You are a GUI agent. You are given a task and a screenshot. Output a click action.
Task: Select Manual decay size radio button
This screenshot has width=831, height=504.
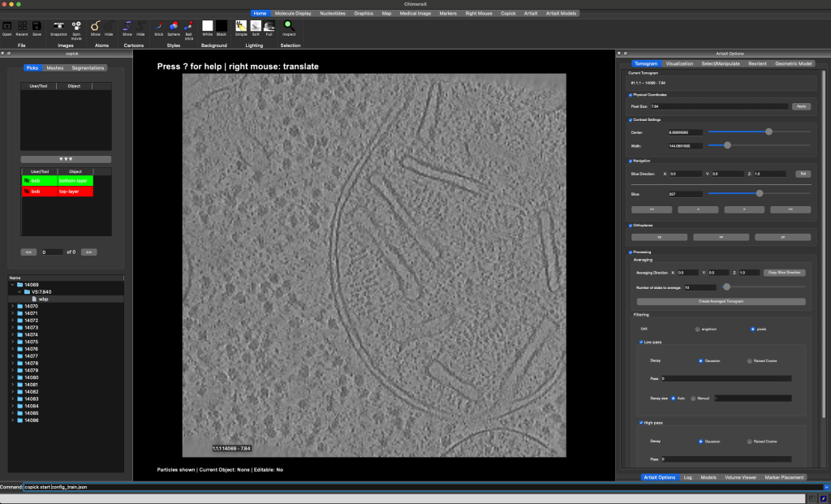[693, 398]
